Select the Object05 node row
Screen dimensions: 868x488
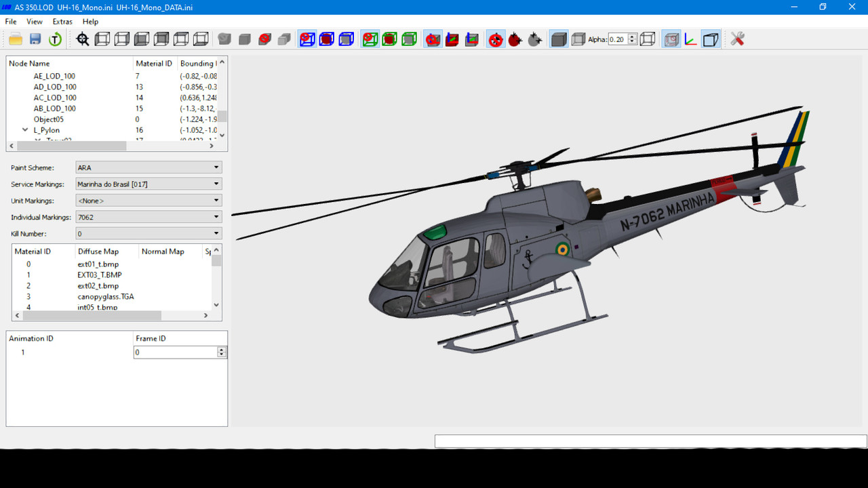pyautogui.click(x=112, y=119)
